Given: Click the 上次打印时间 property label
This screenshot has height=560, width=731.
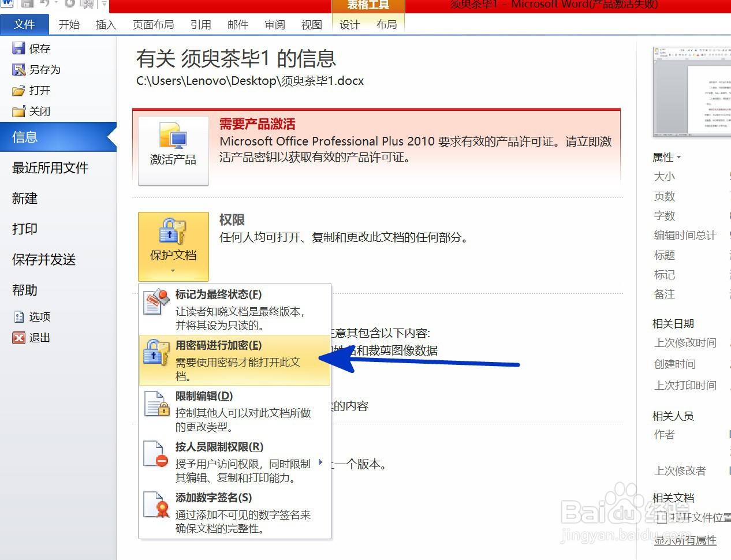Looking at the screenshot, I should (685, 386).
